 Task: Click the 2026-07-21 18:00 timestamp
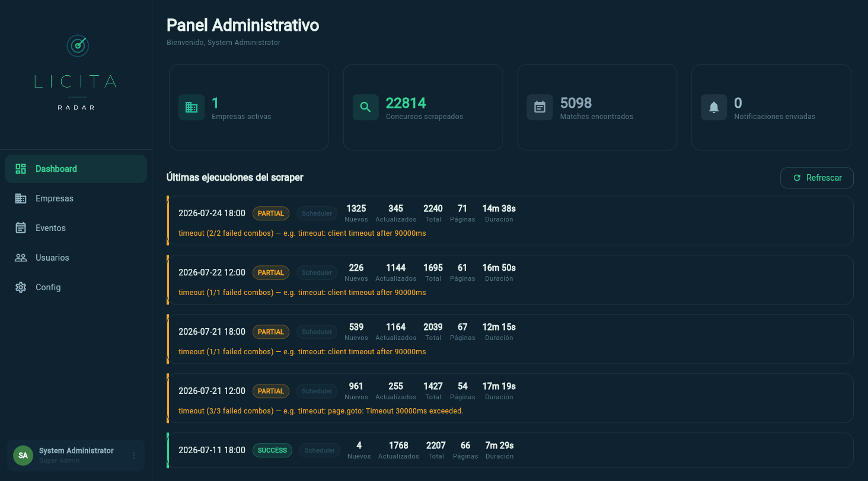pos(212,332)
